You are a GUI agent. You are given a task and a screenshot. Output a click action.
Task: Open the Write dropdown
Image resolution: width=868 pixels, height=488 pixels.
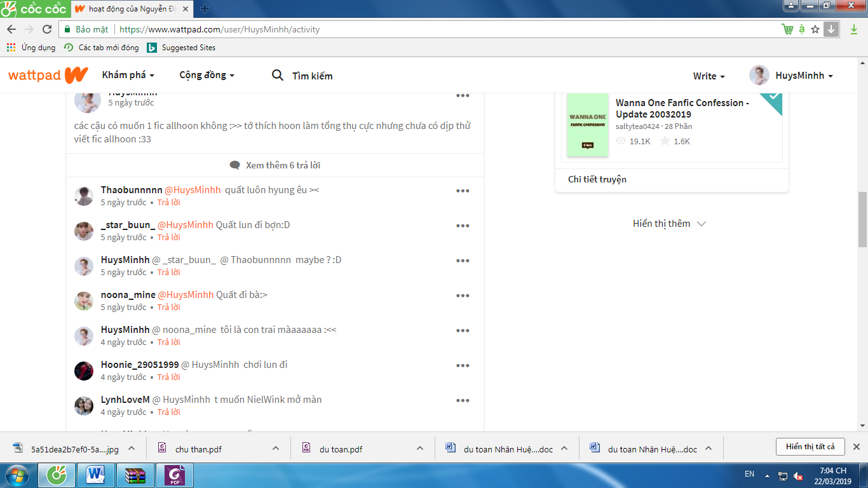(709, 76)
